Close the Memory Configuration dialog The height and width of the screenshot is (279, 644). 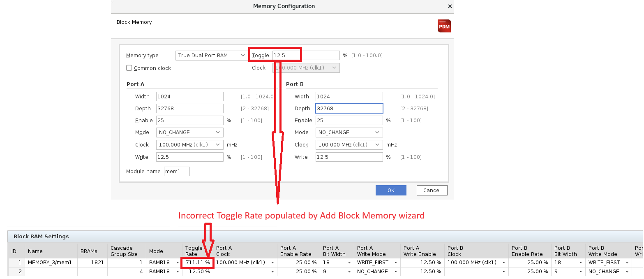pos(450,6)
